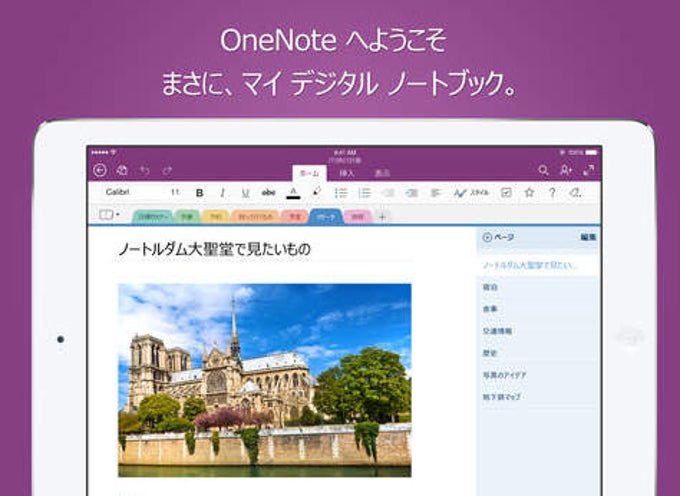Open the notebook list dropdown
The width and height of the screenshot is (680, 496).
coord(109,215)
